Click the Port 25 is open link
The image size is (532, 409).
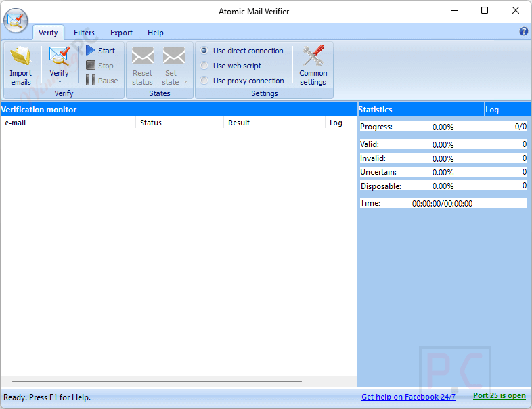pyautogui.click(x=499, y=395)
